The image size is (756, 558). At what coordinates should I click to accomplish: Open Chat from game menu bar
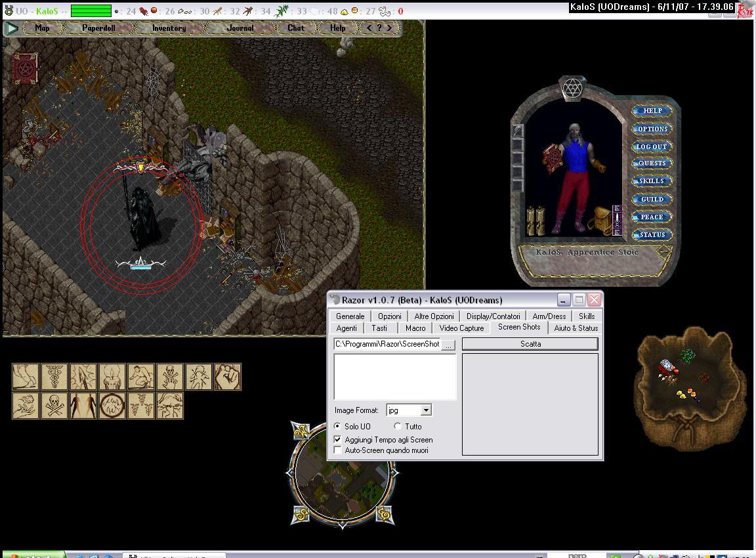tap(296, 28)
